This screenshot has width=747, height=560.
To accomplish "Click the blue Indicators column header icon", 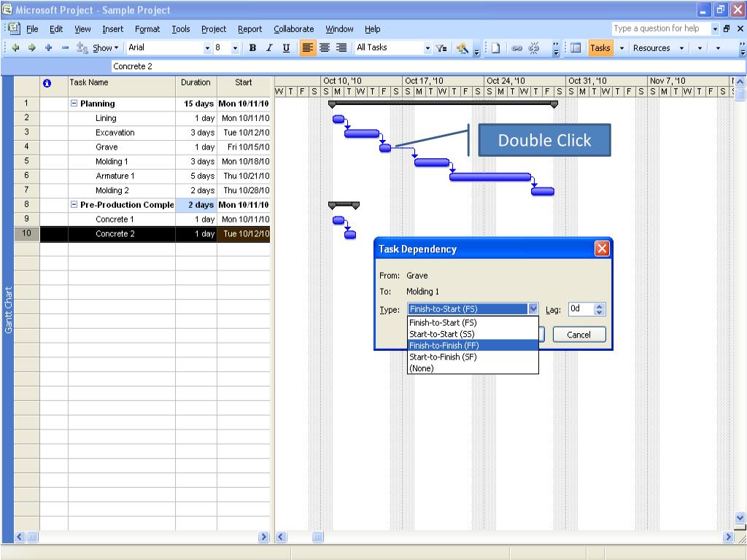I will [x=47, y=83].
